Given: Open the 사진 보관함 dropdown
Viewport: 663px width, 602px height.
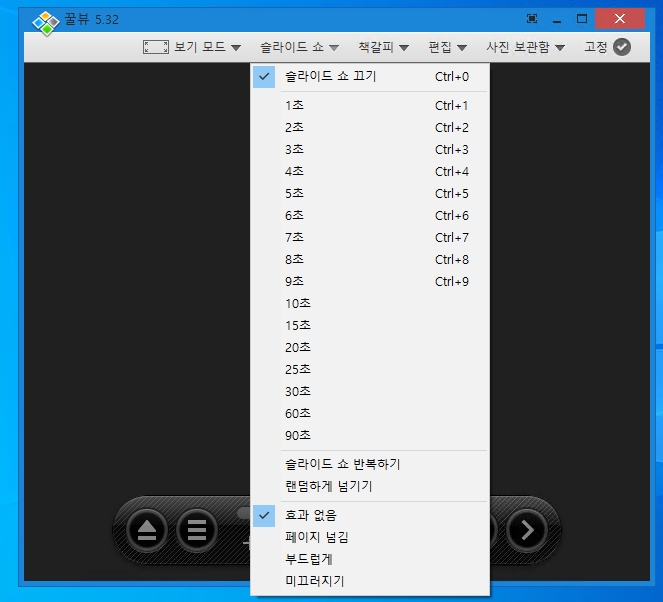Looking at the screenshot, I should 525,47.
